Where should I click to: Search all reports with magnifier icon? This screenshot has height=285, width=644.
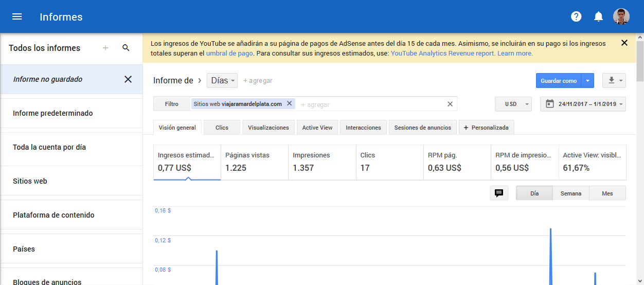point(126,48)
